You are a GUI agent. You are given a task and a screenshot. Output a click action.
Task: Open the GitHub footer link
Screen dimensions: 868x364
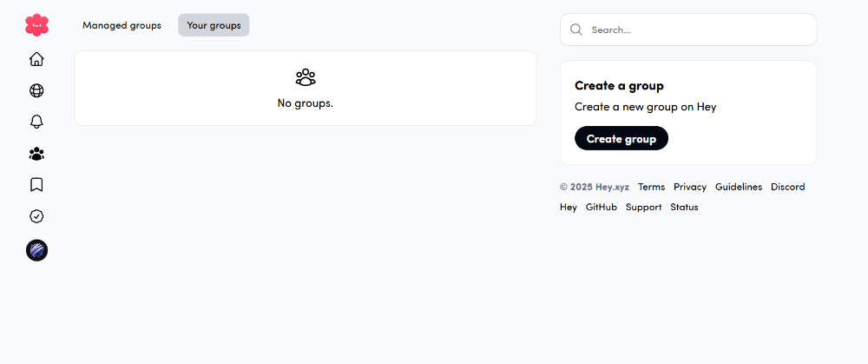point(601,208)
